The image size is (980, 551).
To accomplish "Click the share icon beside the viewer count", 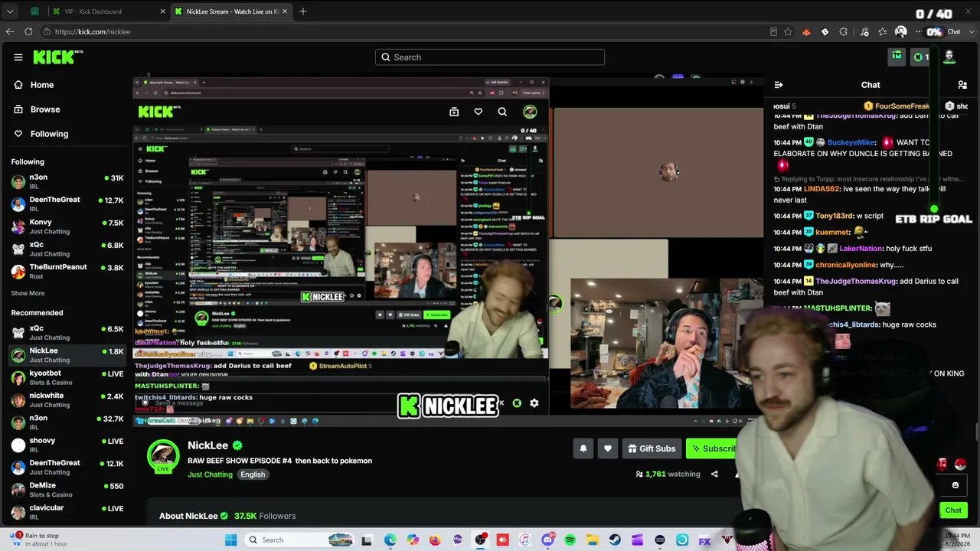I will pos(714,474).
